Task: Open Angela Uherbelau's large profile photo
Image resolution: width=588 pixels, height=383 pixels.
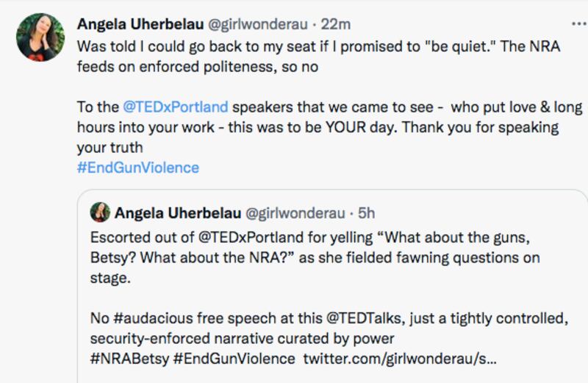Action: pos(40,37)
